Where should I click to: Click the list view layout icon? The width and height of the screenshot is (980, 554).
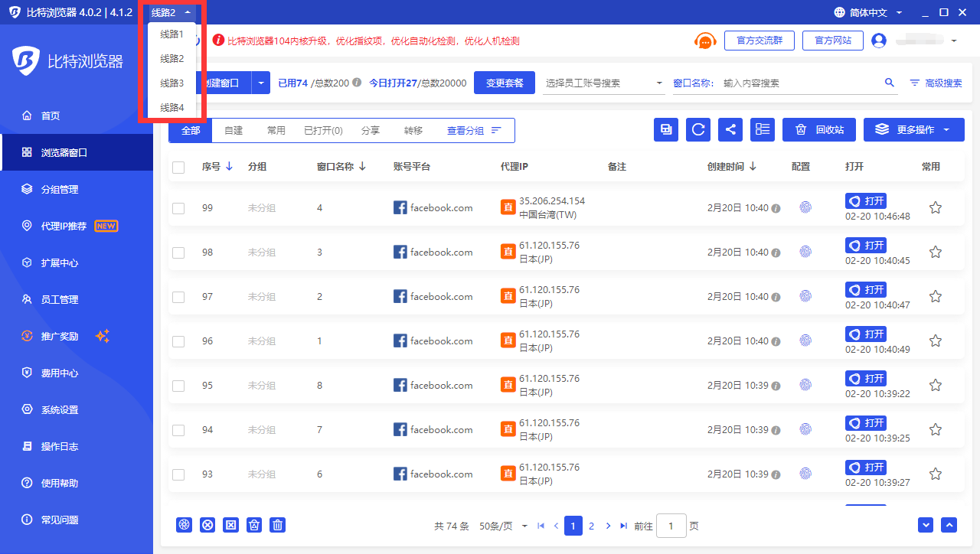point(763,129)
